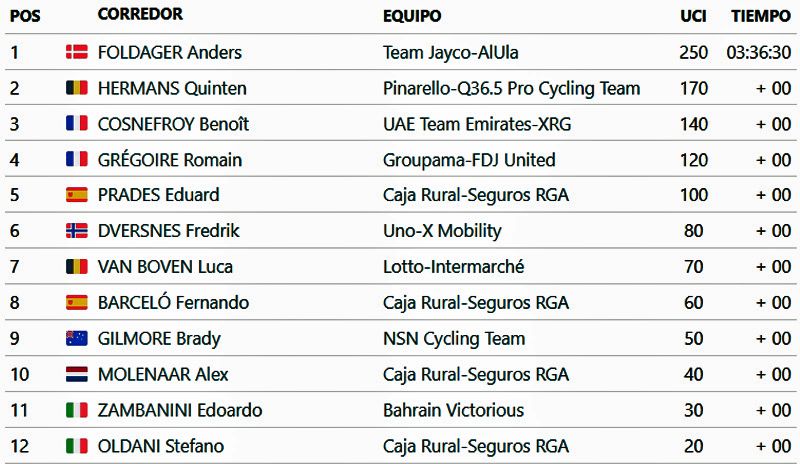The width and height of the screenshot is (800, 464).
Task: Click the TIEMPO column header
Action: tap(761, 16)
